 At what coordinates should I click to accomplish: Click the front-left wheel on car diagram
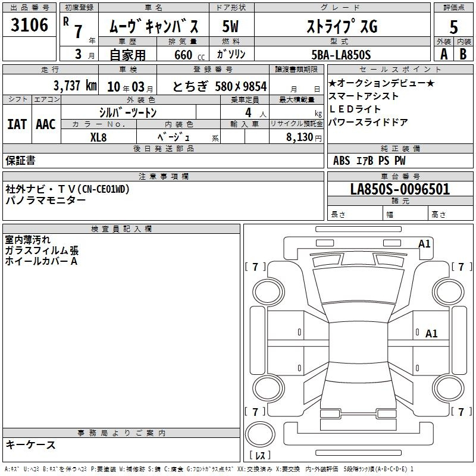[x=268, y=293]
